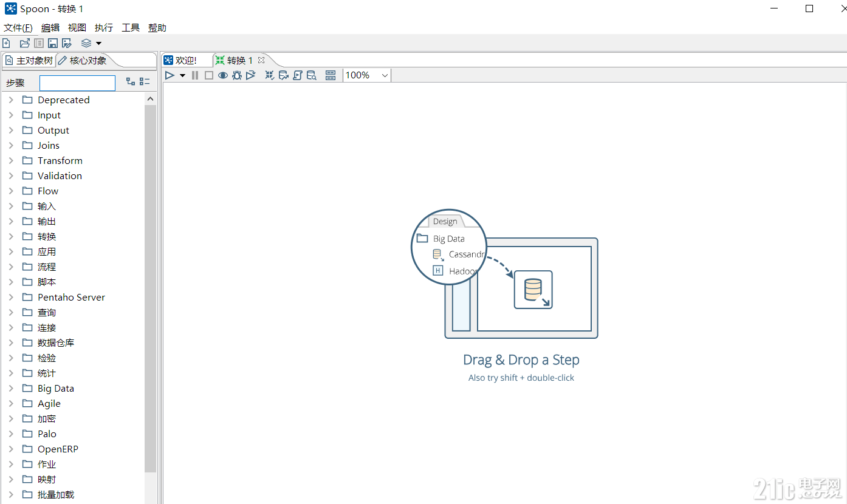Open the 执行 menu
The height and width of the screenshot is (504, 847).
(104, 28)
